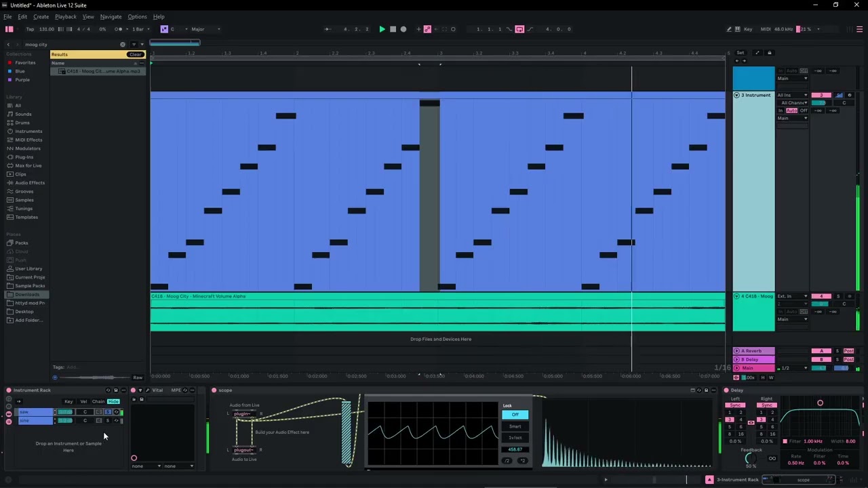Open the 1 Bar quantization menu

[139, 29]
